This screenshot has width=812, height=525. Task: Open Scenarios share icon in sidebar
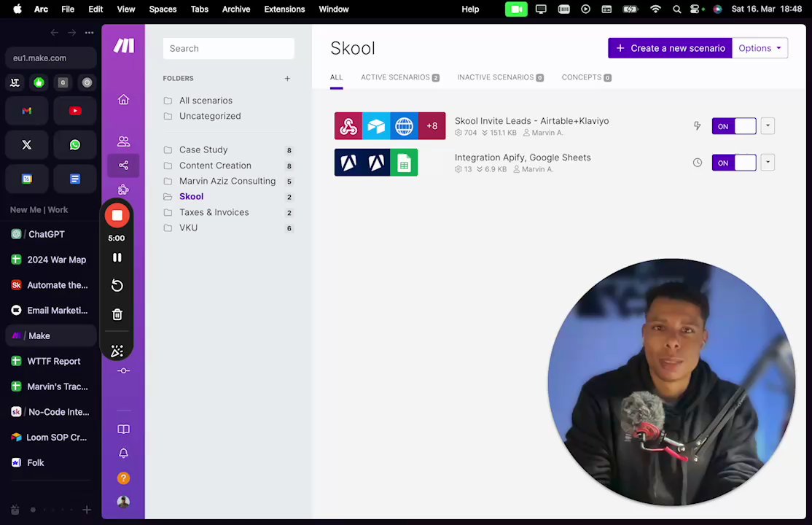coord(123,166)
